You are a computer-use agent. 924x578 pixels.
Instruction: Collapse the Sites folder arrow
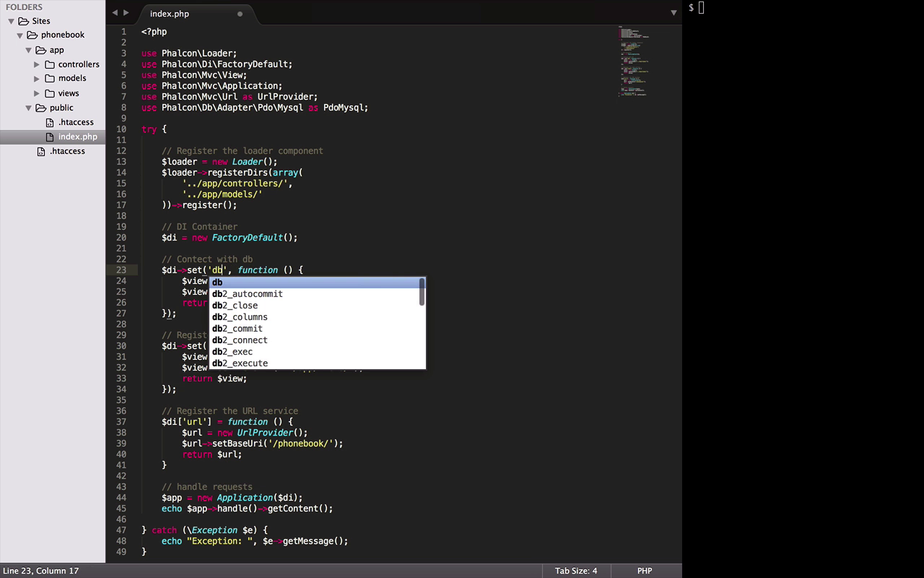click(11, 21)
